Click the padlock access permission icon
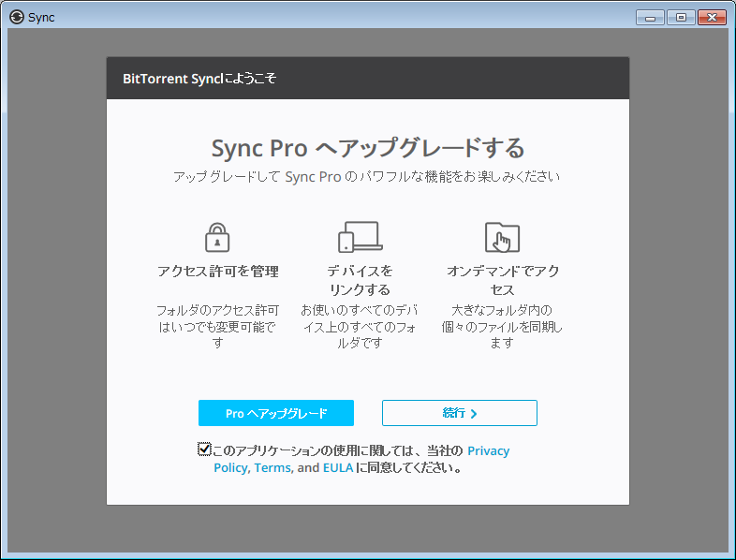Image resolution: width=736 pixels, height=560 pixels. point(217,238)
